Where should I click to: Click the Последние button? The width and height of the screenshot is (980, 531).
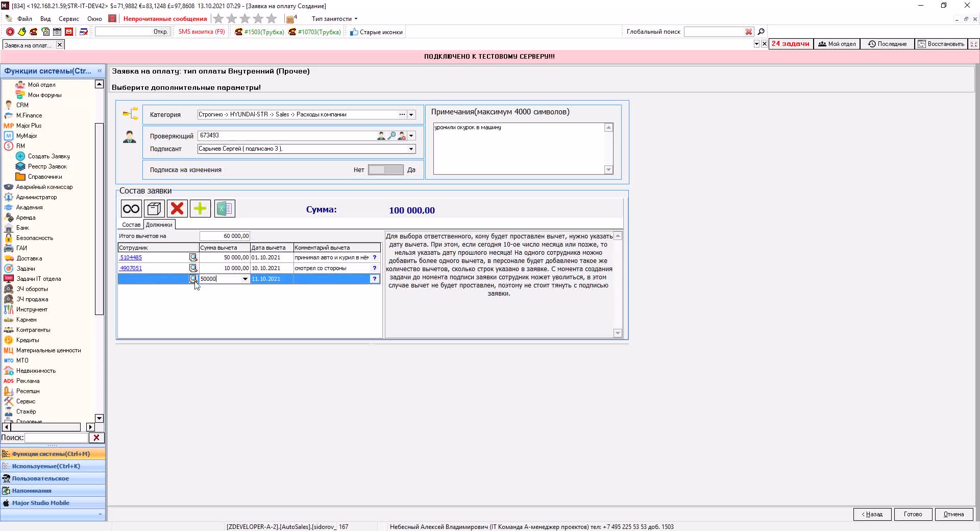tap(888, 44)
